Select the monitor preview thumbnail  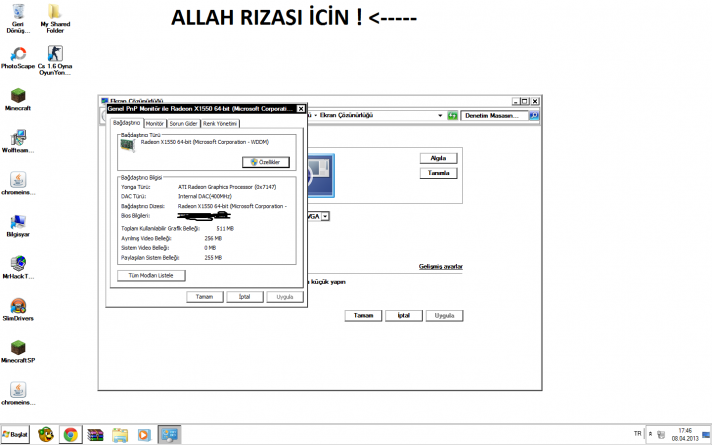coord(321,176)
